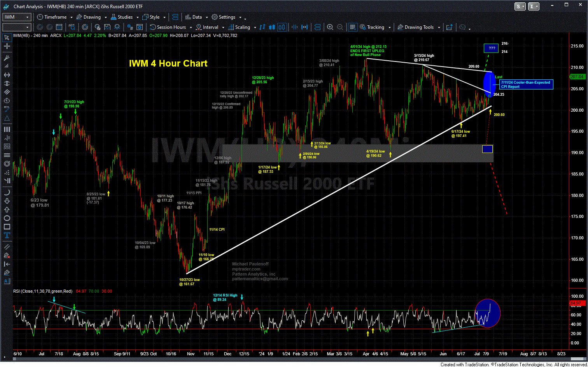Toggle compress bar spacing button
The image size is (588, 367).
(294, 27)
